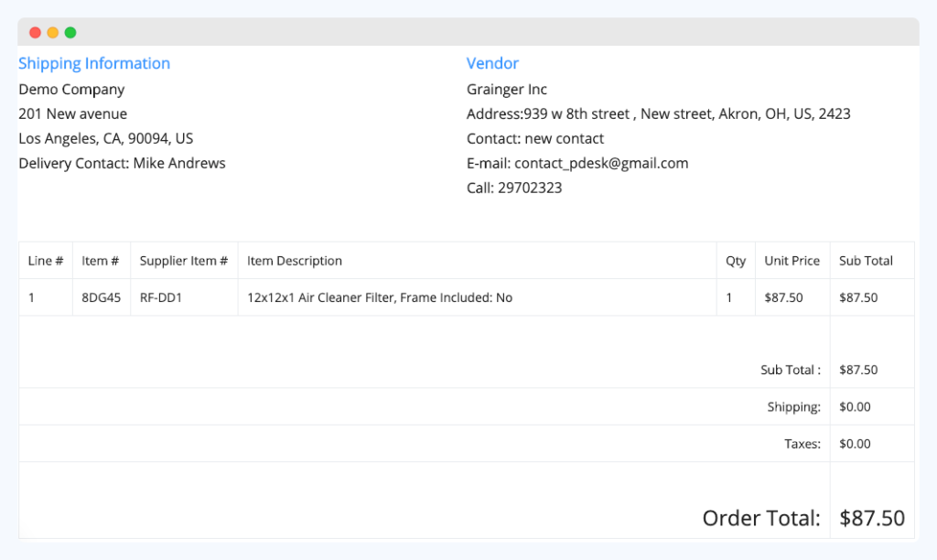Select the Item # column header
The width and height of the screenshot is (937, 560).
101,260
